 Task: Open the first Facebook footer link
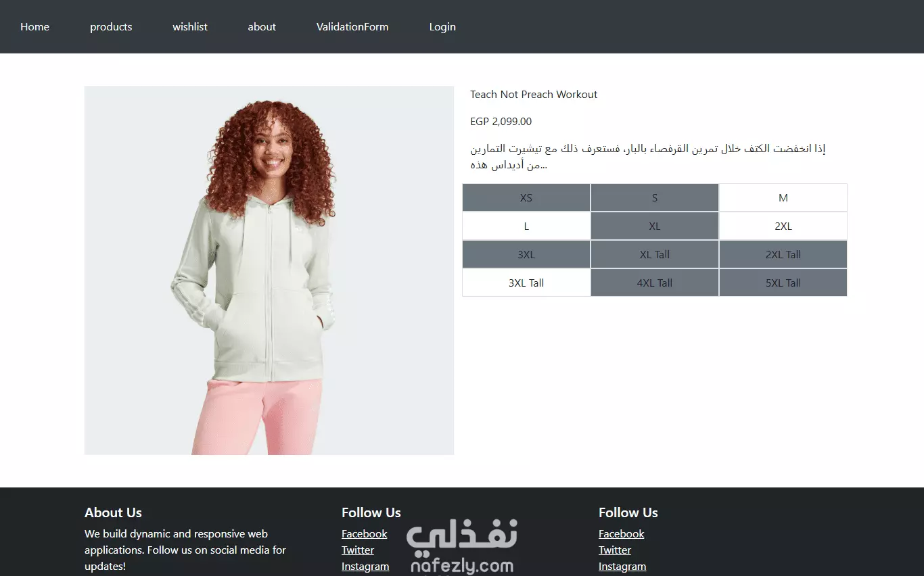(x=365, y=534)
